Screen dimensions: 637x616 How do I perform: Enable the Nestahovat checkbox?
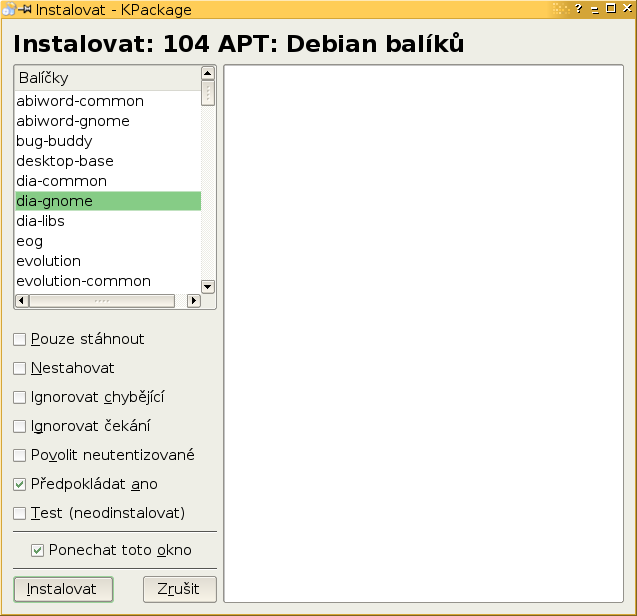tap(20, 368)
